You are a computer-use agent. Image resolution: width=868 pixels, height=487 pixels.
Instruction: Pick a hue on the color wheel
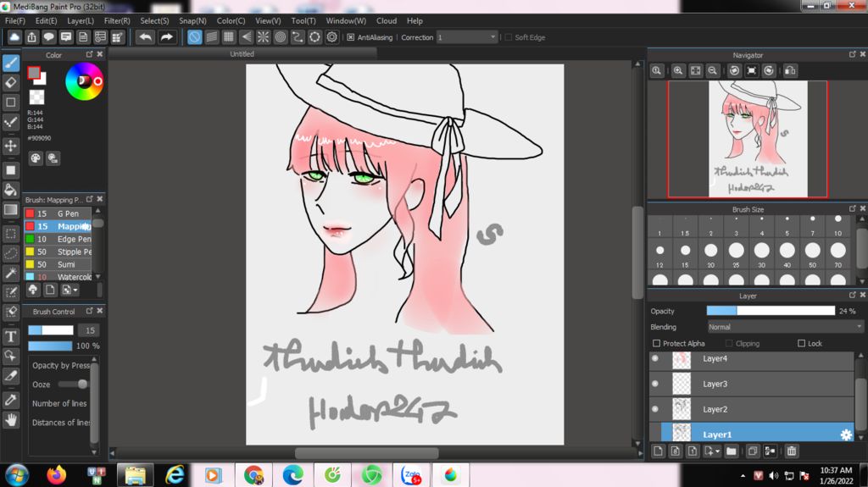[x=84, y=81]
